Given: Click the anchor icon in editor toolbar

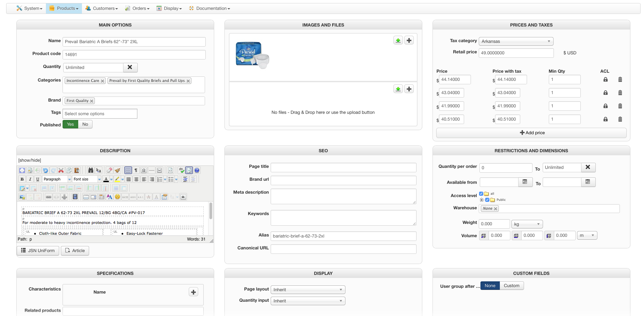Looking at the screenshot, I should pos(64,197).
